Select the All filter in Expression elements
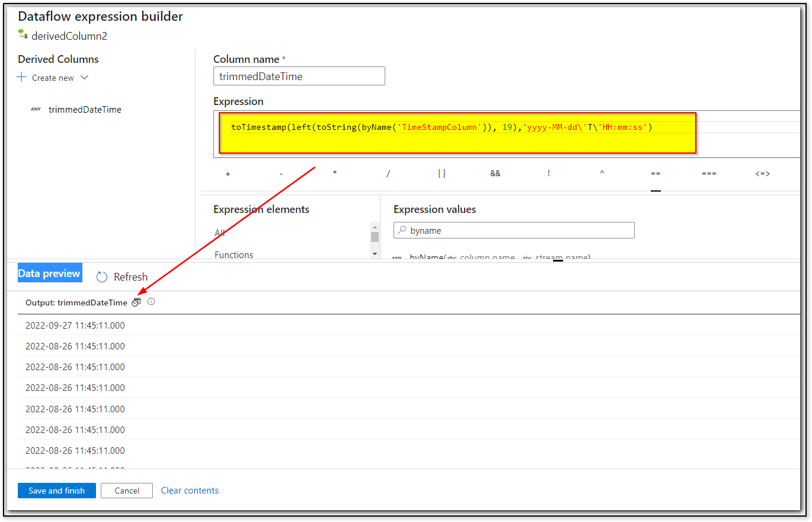The width and height of the screenshot is (812, 522). [x=220, y=233]
